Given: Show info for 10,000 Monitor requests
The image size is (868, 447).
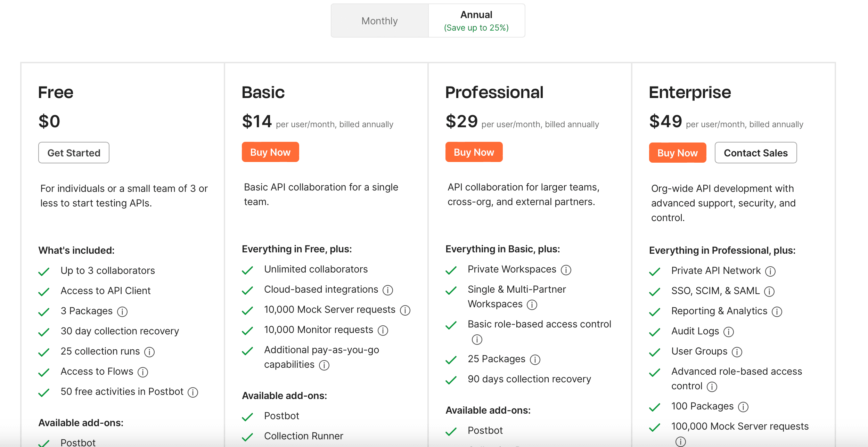Looking at the screenshot, I should 383,330.
